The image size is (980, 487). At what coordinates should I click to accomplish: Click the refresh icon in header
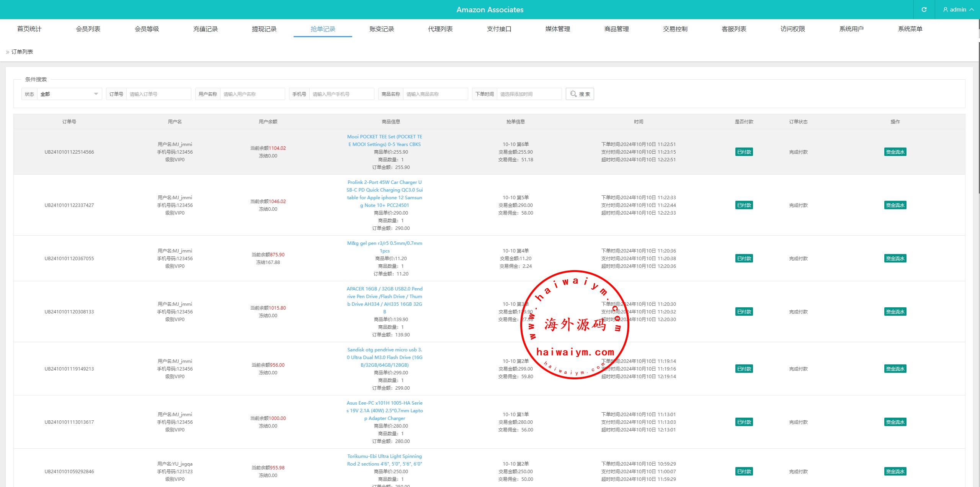pos(924,10)
